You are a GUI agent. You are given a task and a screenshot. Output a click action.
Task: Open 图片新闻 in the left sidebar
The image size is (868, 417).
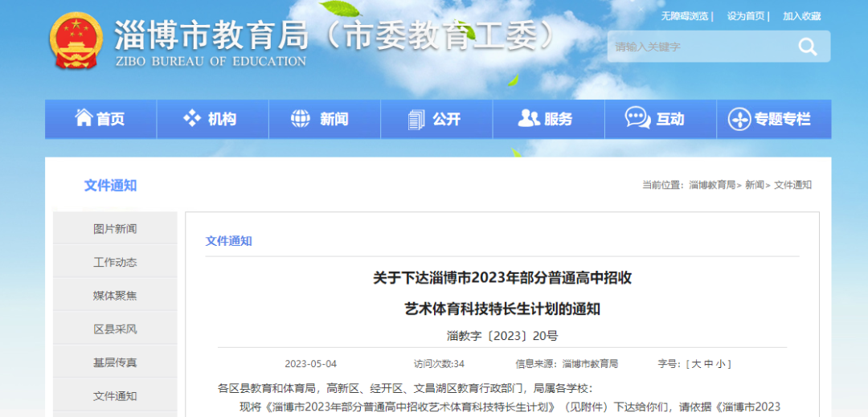(x=115, y=229)
